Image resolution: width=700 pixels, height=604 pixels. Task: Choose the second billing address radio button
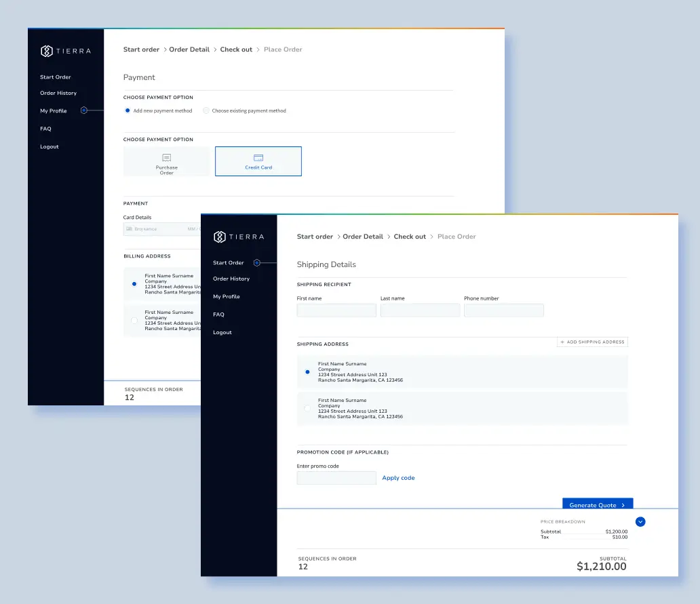[134, 320]
